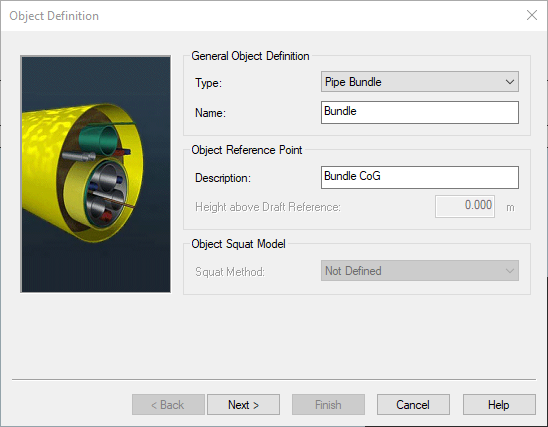The image size is (548, 427).
Task: Open the Type dropdown showing Pipe Bundle
Action: (420, 82)
